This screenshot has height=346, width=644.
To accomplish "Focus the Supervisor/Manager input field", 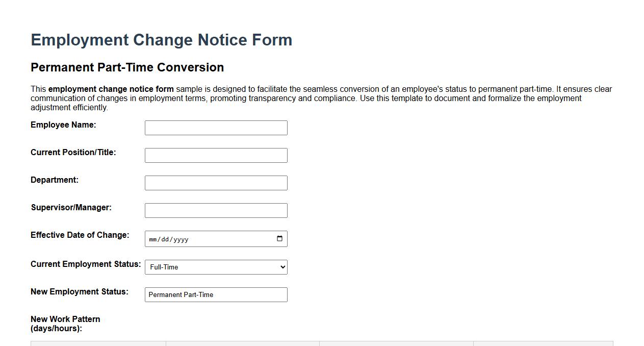I will click(216, 210).
